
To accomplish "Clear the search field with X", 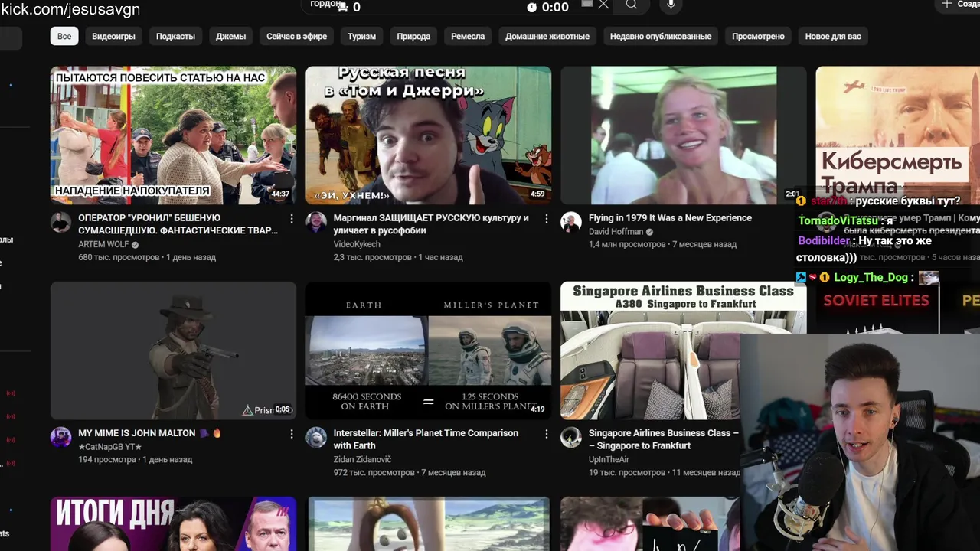I will coord(603,5).
